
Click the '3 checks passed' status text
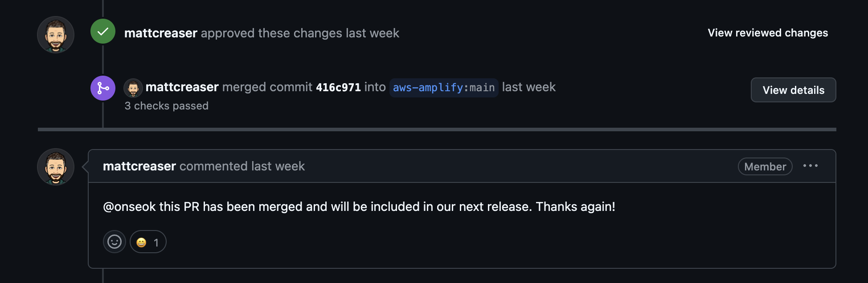[166, 106]
